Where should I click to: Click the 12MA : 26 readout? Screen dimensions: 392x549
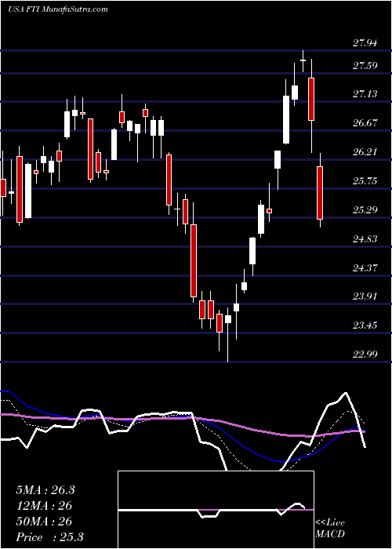44,506
